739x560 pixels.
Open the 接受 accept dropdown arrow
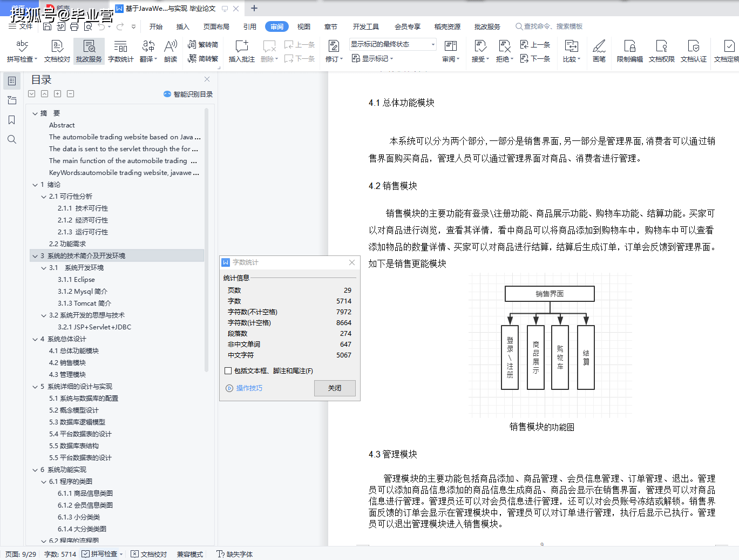486,59
